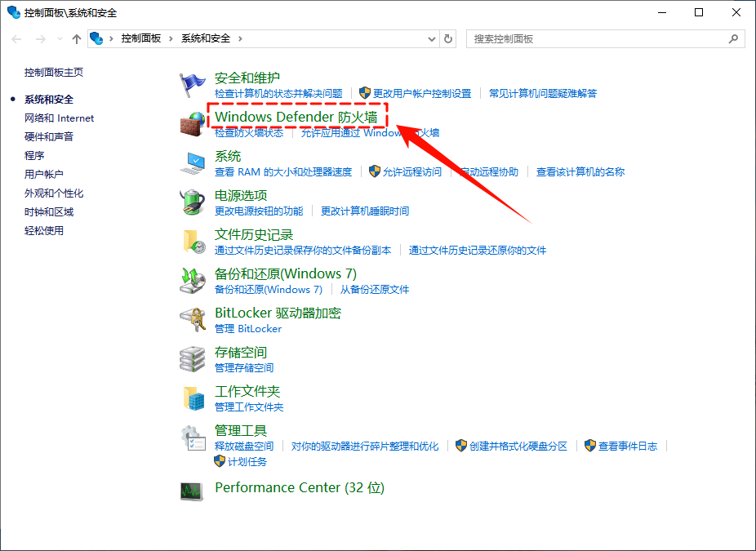This screenshot has width=756, height=551.
Task: Switch to 网络和 Internet category
Action: pos(59,118)
